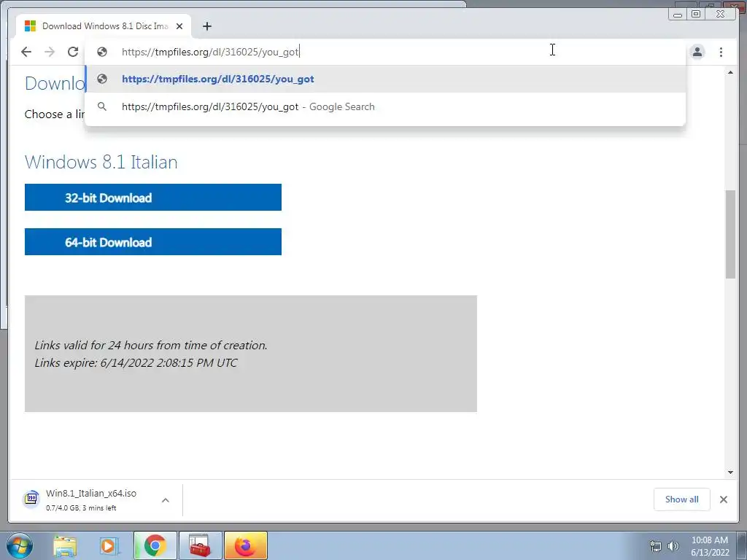Viewport: 747px width, 560px height.
Task: Click the network tray icon
Action: [656, 546]
